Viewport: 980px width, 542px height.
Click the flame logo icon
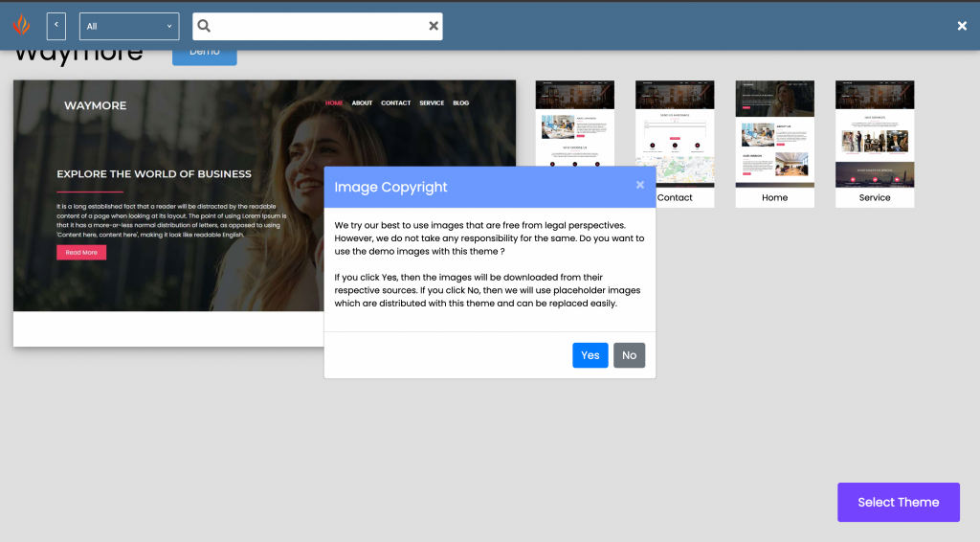tap(22, 25)
